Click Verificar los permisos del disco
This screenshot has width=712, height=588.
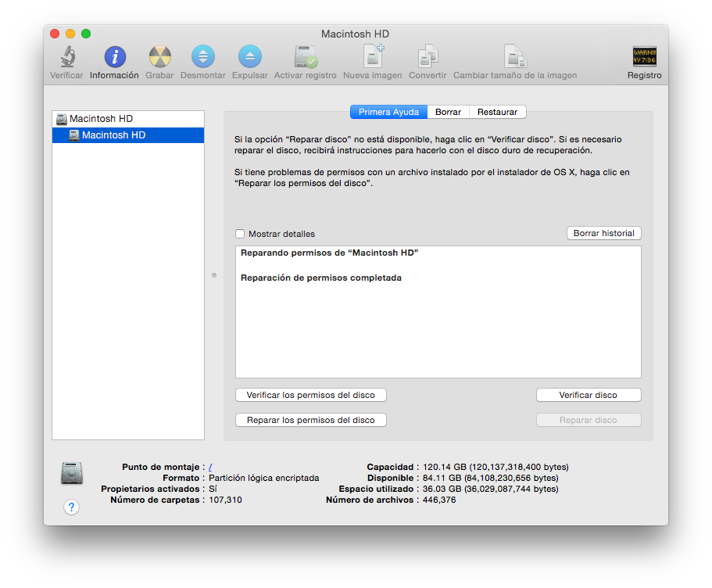(x=310, y=395)
